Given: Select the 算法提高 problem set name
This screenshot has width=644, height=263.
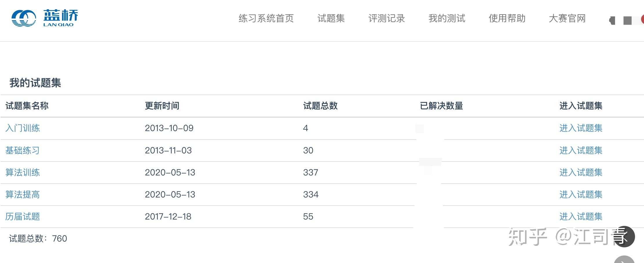Looking at the screenshot, I should click(x=23, y=195).
